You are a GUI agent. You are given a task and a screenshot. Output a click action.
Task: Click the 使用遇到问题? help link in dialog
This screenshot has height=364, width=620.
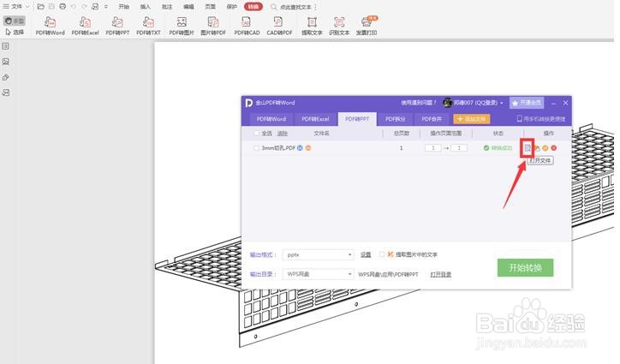click(419, 103)
